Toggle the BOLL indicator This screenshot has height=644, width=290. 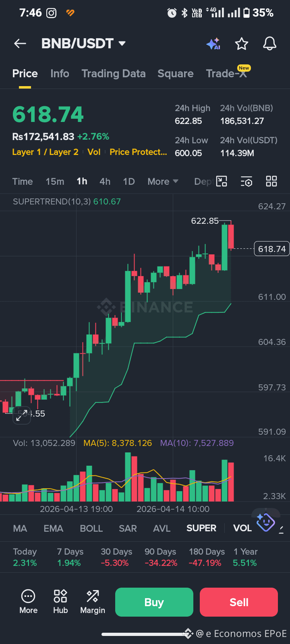91,528
